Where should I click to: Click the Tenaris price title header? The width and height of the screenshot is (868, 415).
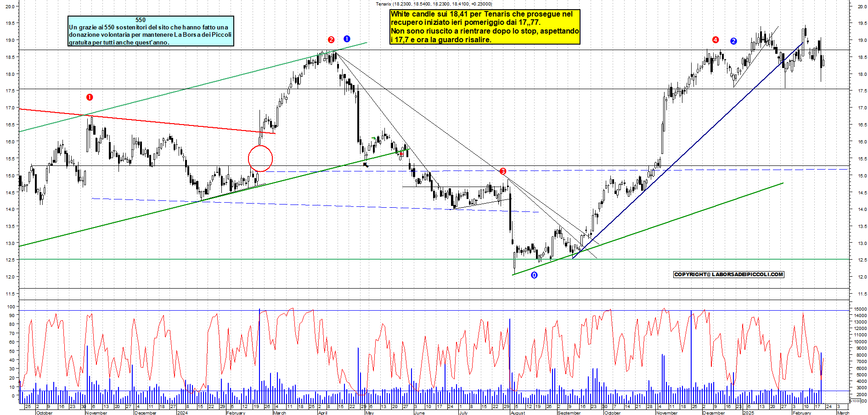[x=434, y=4]
